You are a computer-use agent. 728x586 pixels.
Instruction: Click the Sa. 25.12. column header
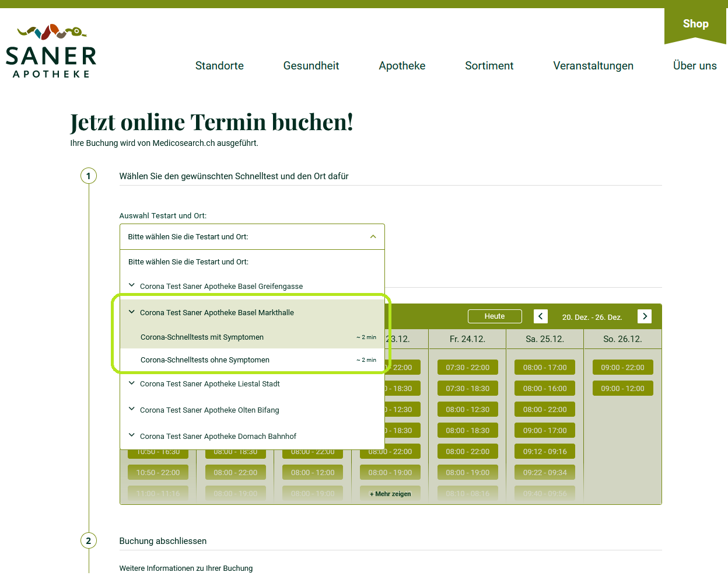(x=545, y=339)
